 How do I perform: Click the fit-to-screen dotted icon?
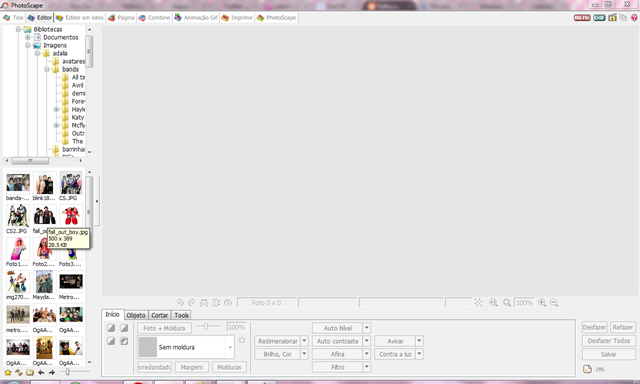coord(478,302)
